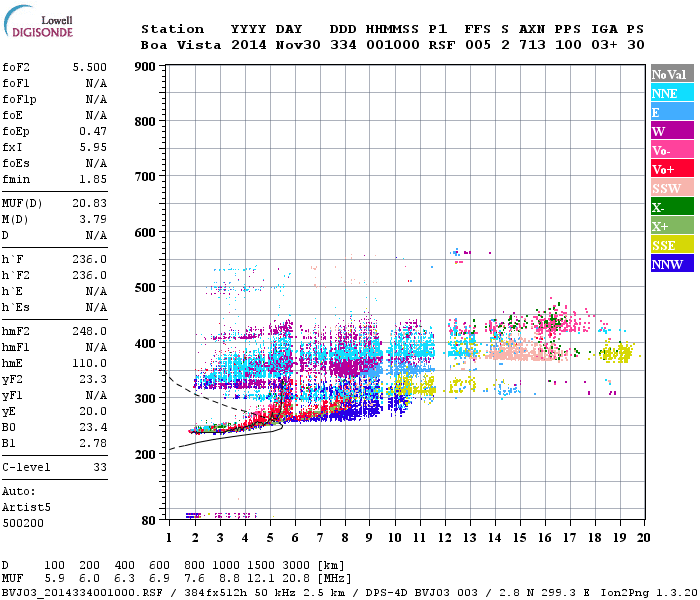The image size is (700, 600).
Task: Click the RSF program value in header
Action: (x=442, y=45)
